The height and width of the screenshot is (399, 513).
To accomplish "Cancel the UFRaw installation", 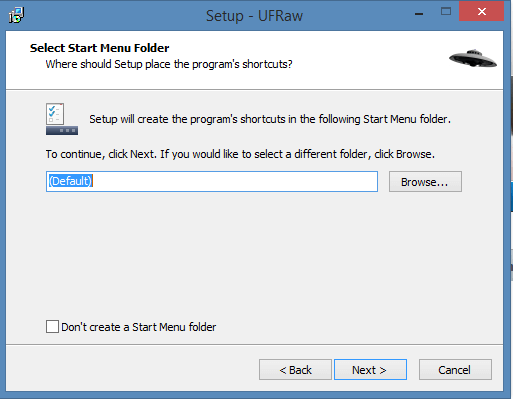I will click(x=455, y=370).
